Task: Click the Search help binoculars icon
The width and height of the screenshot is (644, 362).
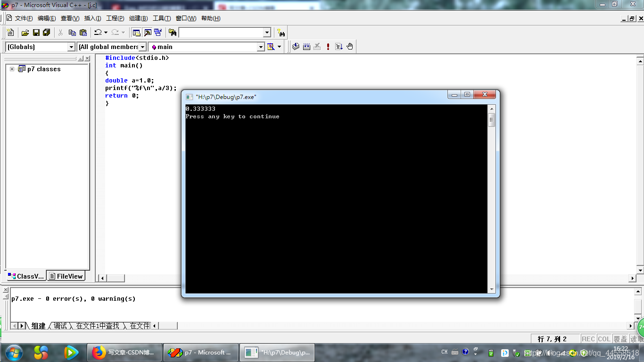Action: coord(281,33)
